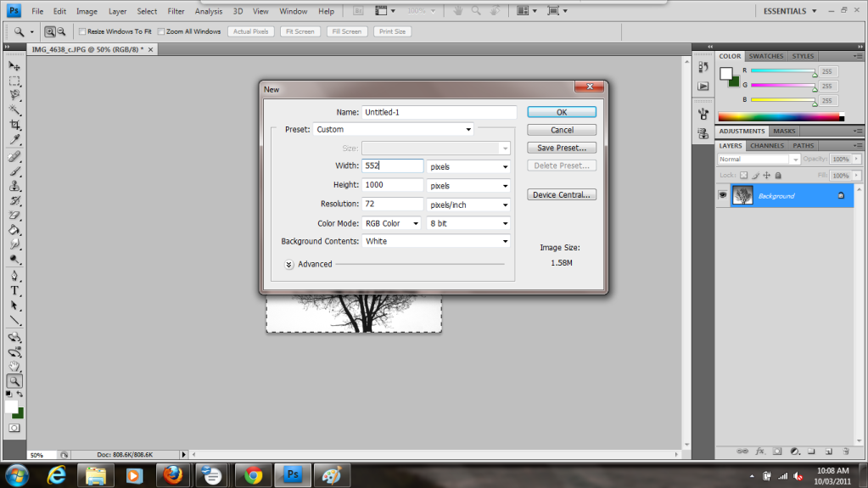Delete layer with the trash icon
Screen dimensions: 868x488
coord(845,452)
